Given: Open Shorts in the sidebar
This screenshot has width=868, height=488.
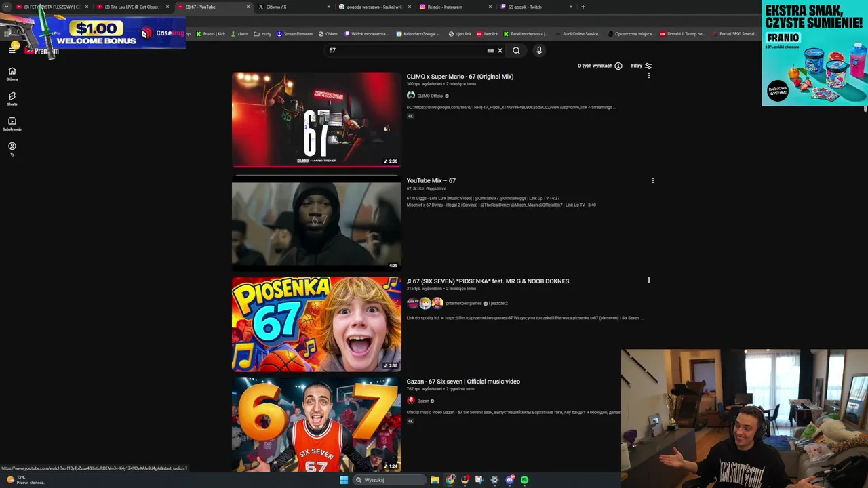Looking at the screenshot, I should (12, 99).
